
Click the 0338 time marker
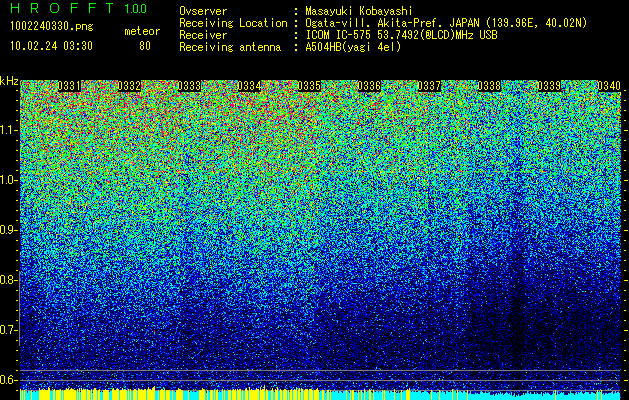point(489,86)
